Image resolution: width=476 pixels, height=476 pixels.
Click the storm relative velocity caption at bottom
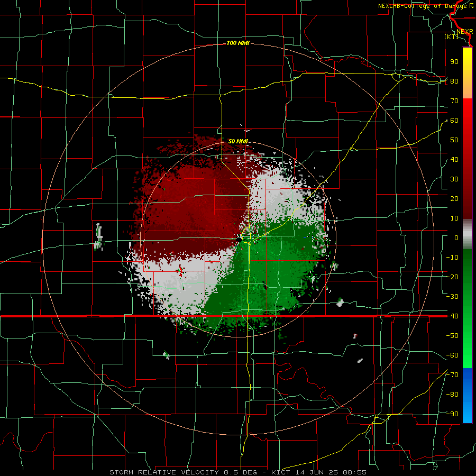point(237,472)
